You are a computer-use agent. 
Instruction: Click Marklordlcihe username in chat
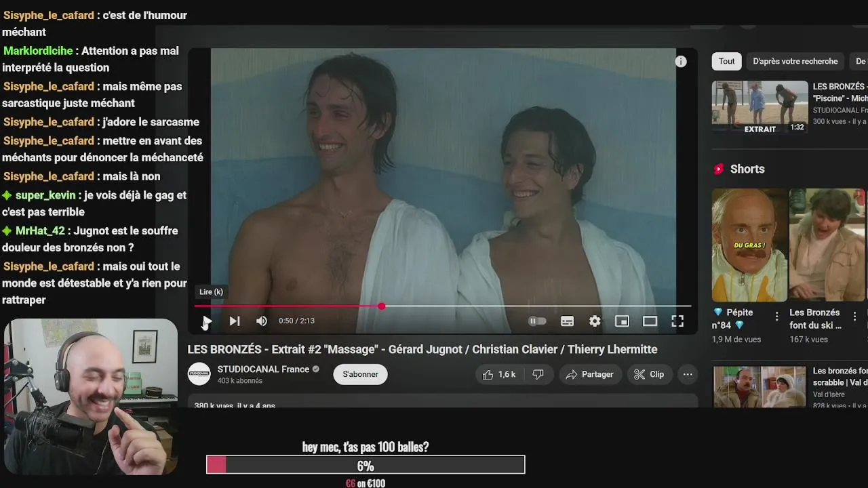[38, 51]
